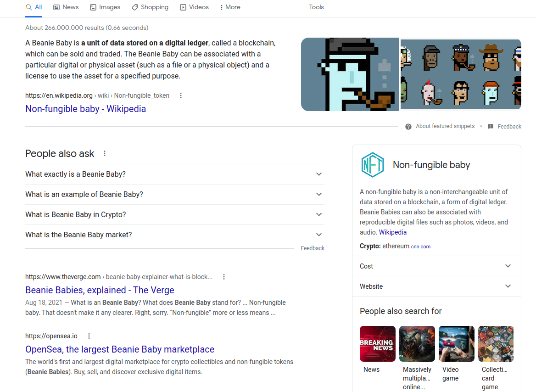Open the Non-fungible baby - Wikipedia result
The image size is (536, 392).
(x=85, y=109)
